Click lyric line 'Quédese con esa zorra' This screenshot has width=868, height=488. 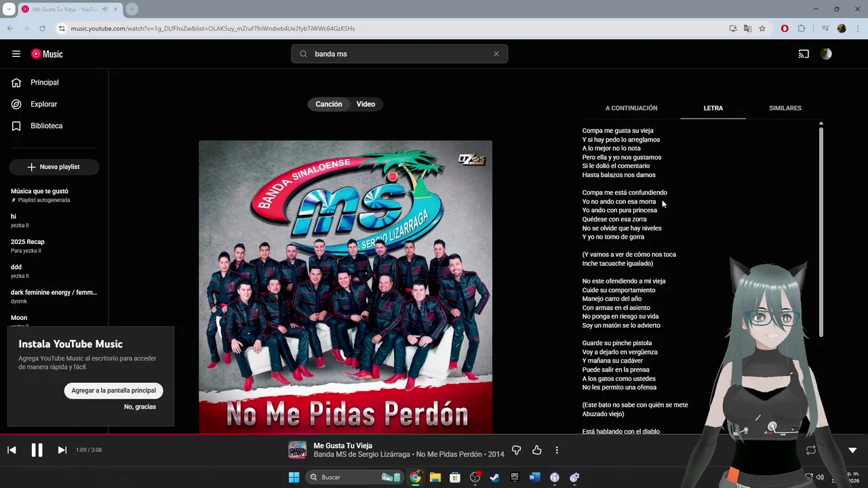(614, 219)
